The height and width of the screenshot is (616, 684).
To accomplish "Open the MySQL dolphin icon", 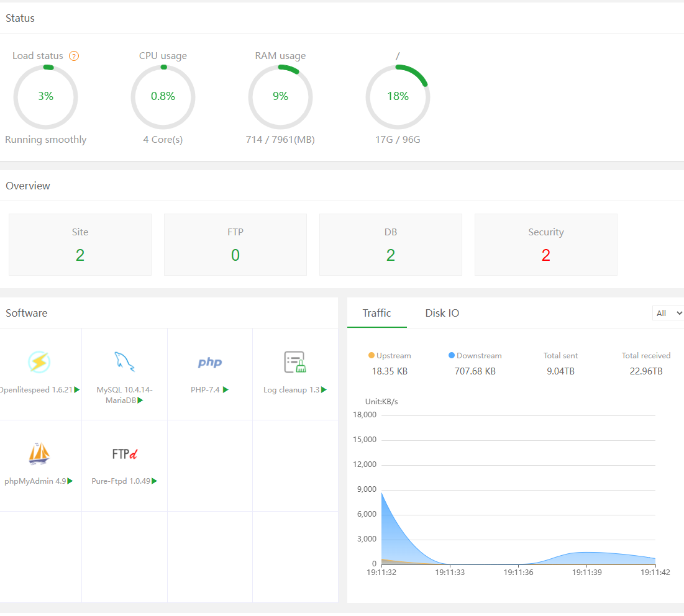I will pyautogui.click(x=124, y=362).
